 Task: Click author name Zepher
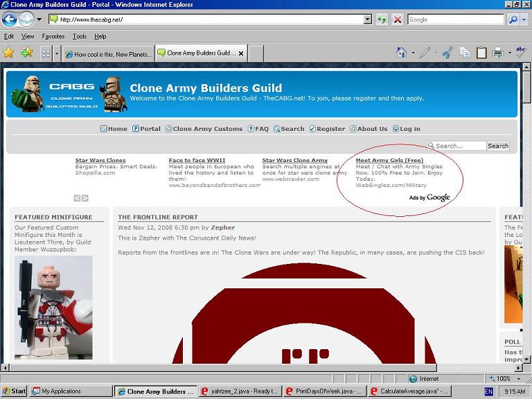[222, 227]
